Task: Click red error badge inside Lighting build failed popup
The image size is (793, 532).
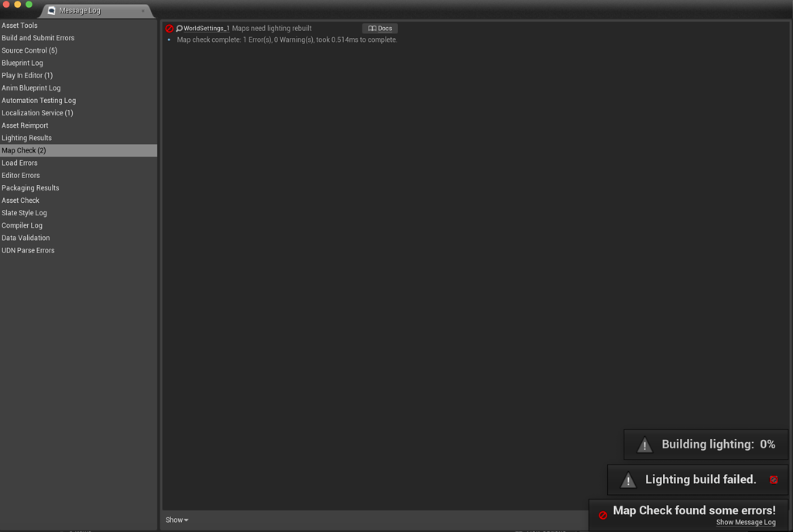Action: tap(773, 479)
